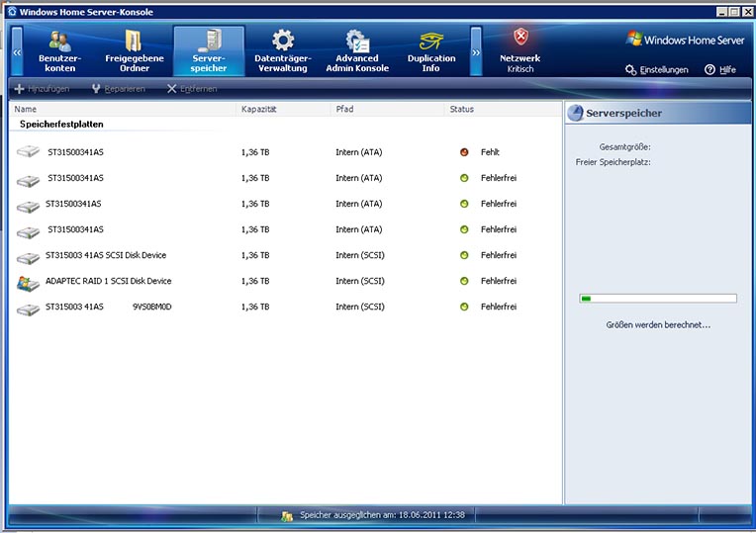This screenshot has height=533, width=756.
Task: Click the red Fehlt status indicator
Action: (x=464, y=152)
